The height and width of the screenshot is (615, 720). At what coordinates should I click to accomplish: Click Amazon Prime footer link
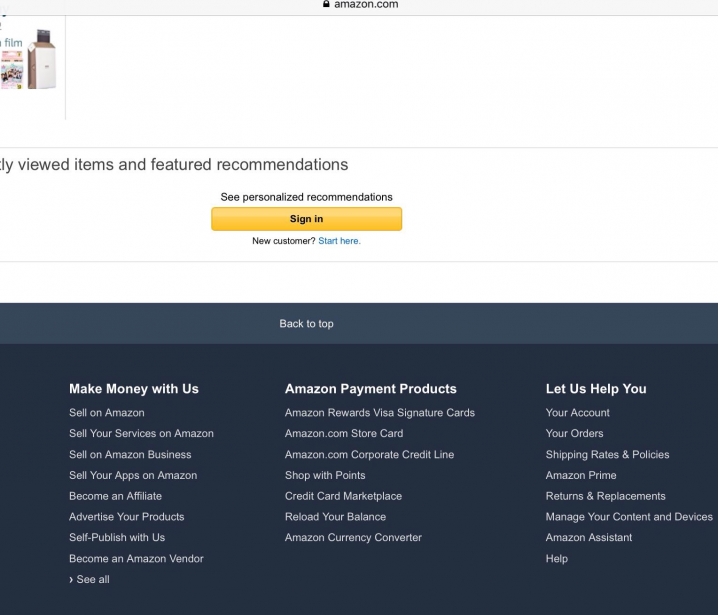coord(580,475)
